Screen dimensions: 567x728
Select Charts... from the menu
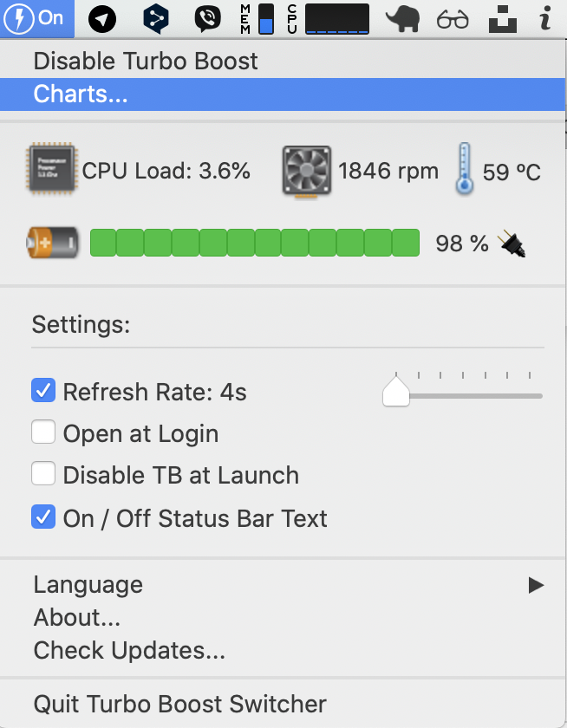tap(81, 94)
